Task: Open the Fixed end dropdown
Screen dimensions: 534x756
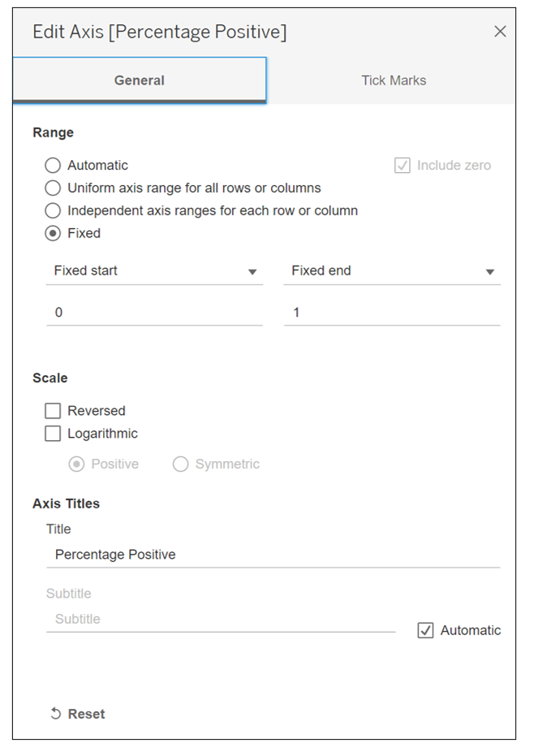Action: [391, 271]
